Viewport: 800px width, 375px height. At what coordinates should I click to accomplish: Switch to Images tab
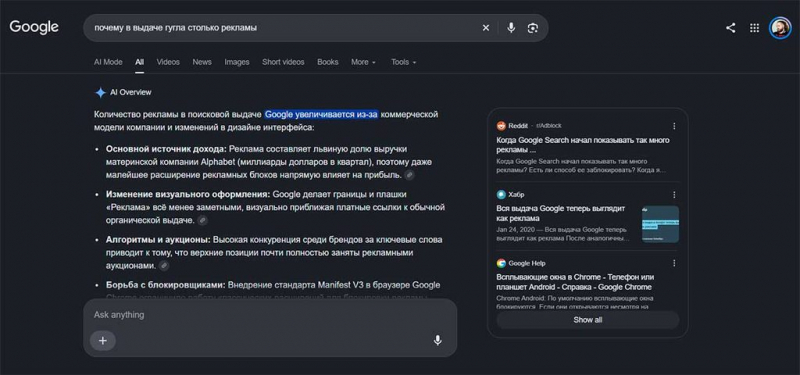[x=237, y=62]
